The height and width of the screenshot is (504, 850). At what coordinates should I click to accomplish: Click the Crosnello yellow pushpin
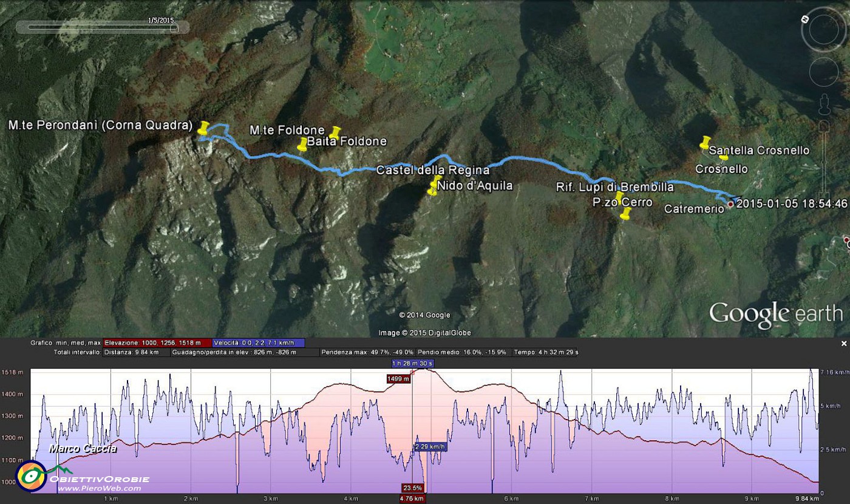(722, 157)
